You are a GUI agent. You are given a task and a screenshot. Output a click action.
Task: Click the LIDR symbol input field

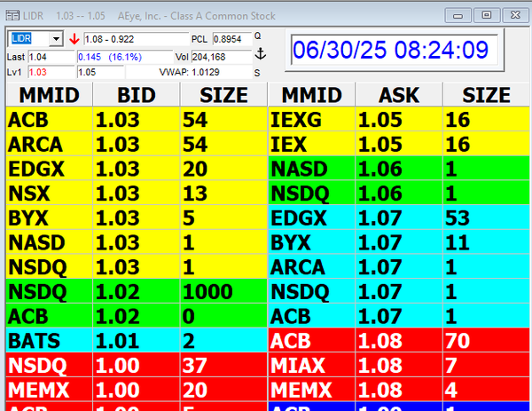tap(28, 40)
